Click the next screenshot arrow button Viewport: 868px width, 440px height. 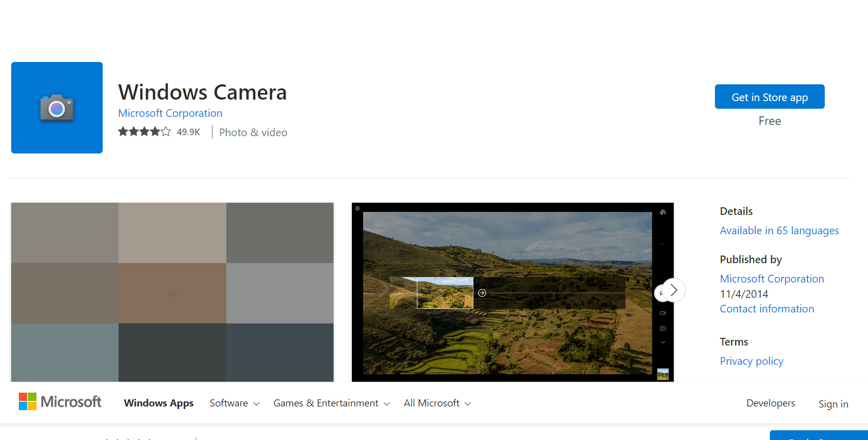674,290
